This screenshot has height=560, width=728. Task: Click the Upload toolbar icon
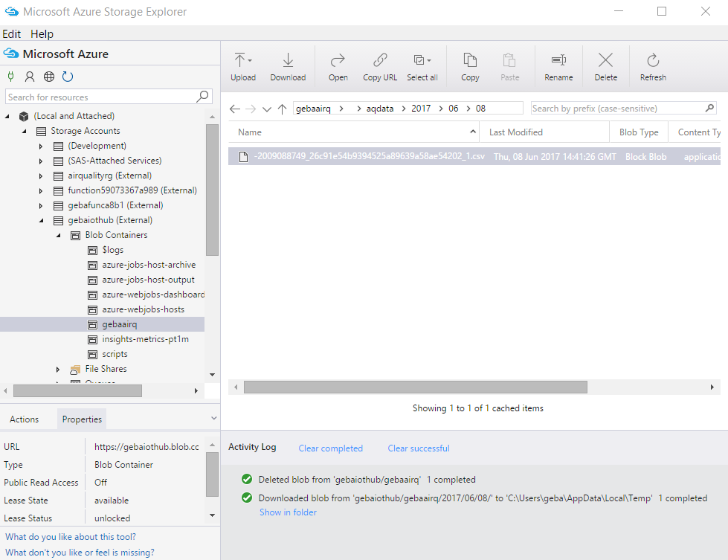coord(242,66)
